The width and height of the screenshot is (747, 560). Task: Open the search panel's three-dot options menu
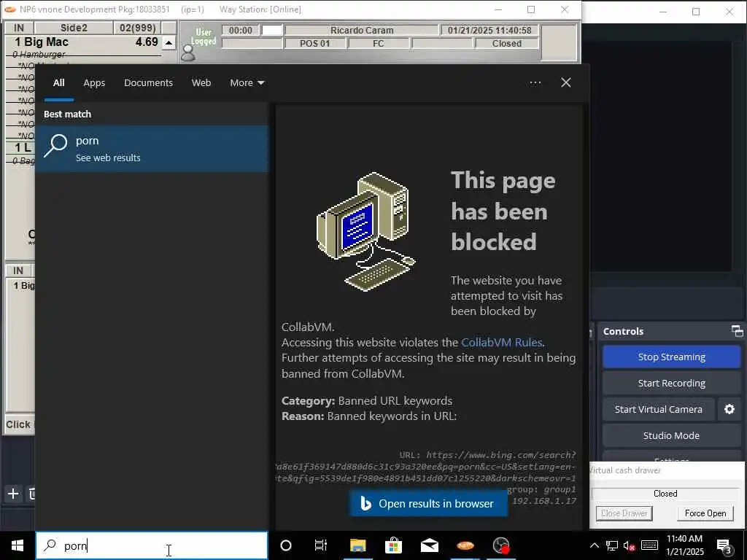point(535,83)
